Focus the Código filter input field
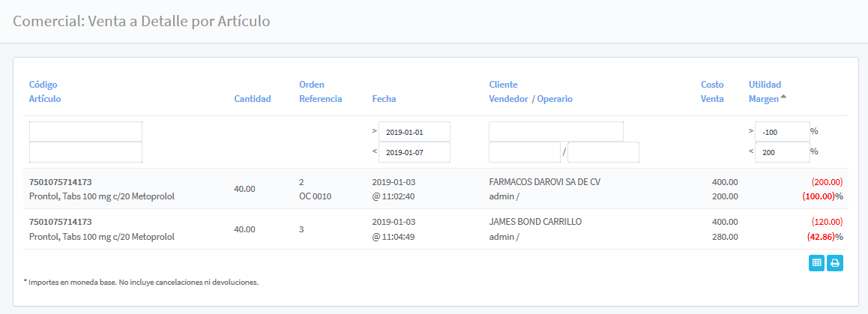This screenshot has height=314, width=868. click(85, 131)
